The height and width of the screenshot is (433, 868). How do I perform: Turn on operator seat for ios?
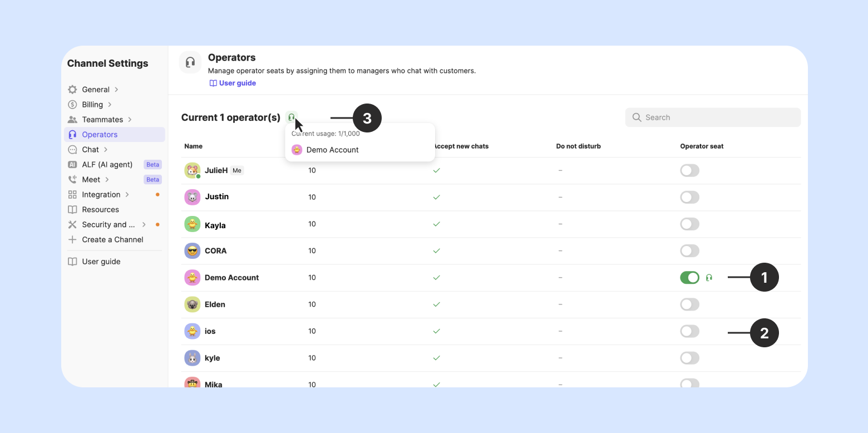689,331
